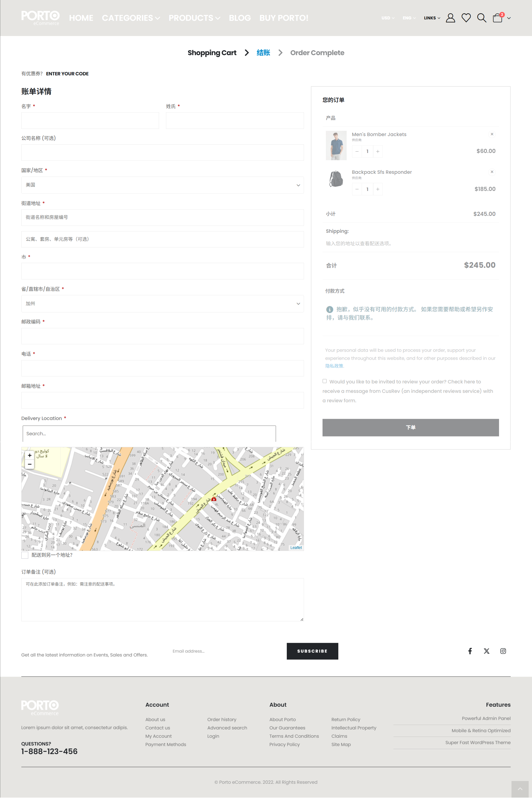Open the state dropdown showing 加州

pyautogui.click(x=162, y=304)
